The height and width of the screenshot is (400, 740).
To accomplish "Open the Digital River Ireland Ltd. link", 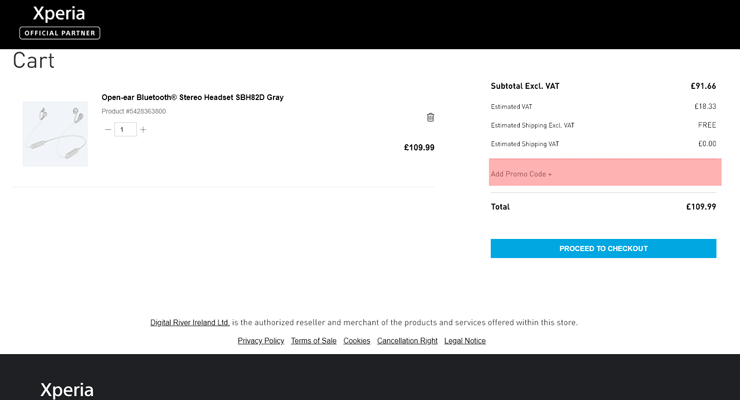I will click(190, 323).
